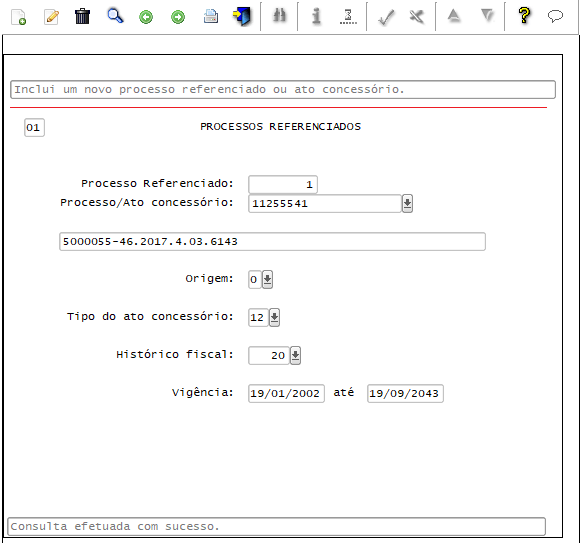Click the hourglass icon
This screenshot has width=584, height=545.
click(348, 17)
